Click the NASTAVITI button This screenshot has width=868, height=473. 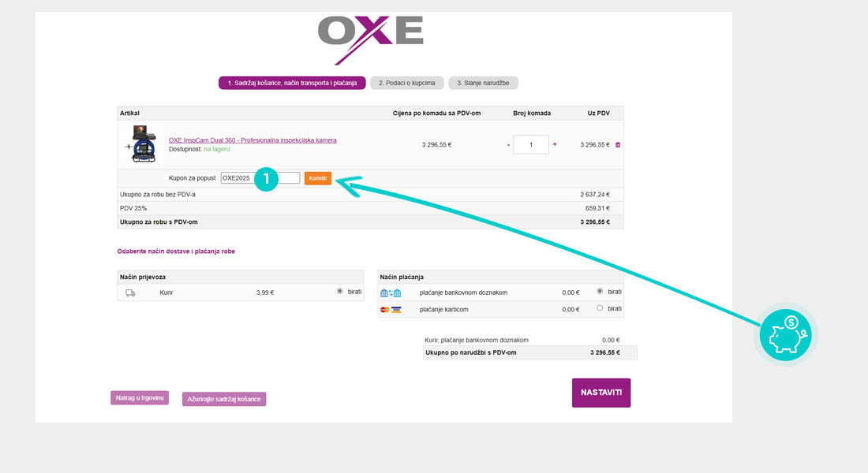(601, 393)
